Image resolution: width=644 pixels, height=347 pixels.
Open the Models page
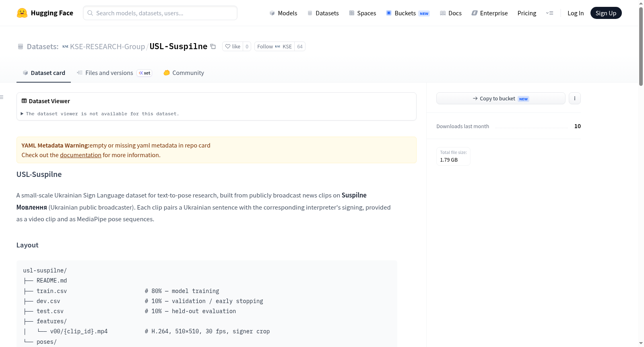pos(283,13)
